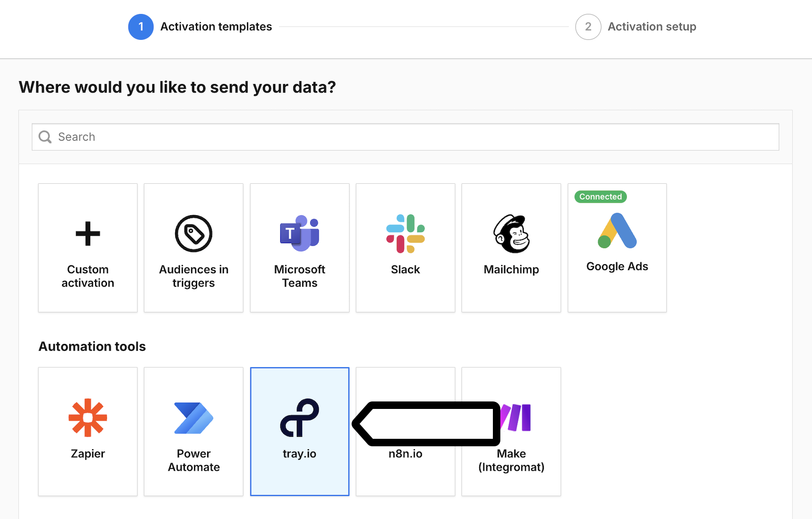Screen dimensions: 812x519
Task: Click into the Search field
Action: coord(405,137)
